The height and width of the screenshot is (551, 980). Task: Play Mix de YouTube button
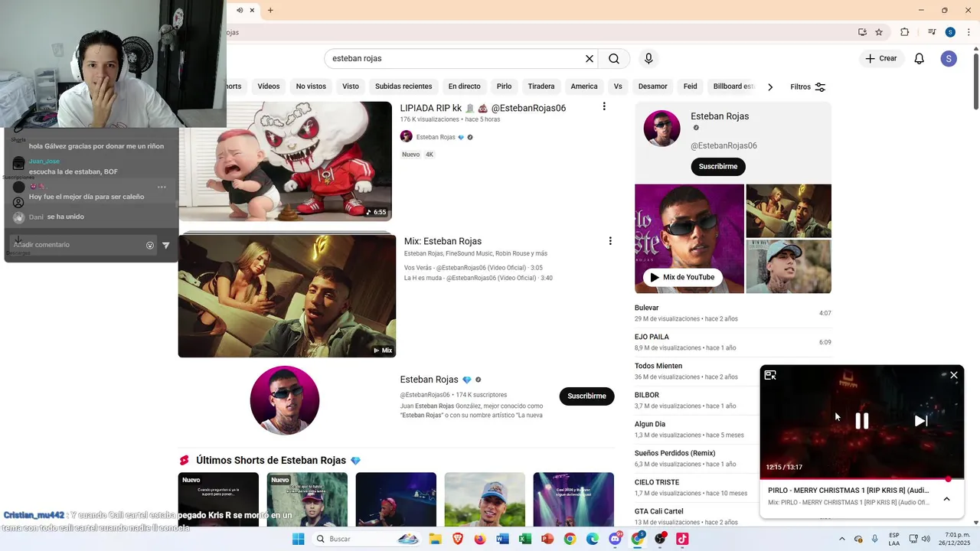[682, 277]
